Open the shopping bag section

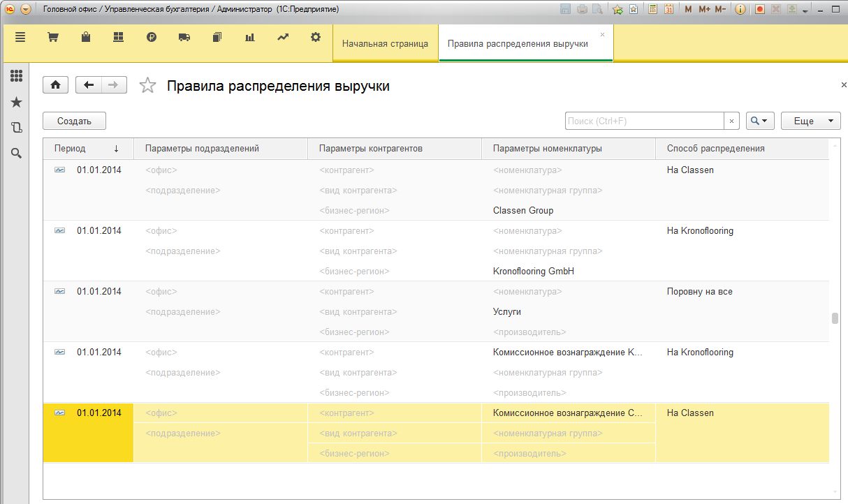86,38
